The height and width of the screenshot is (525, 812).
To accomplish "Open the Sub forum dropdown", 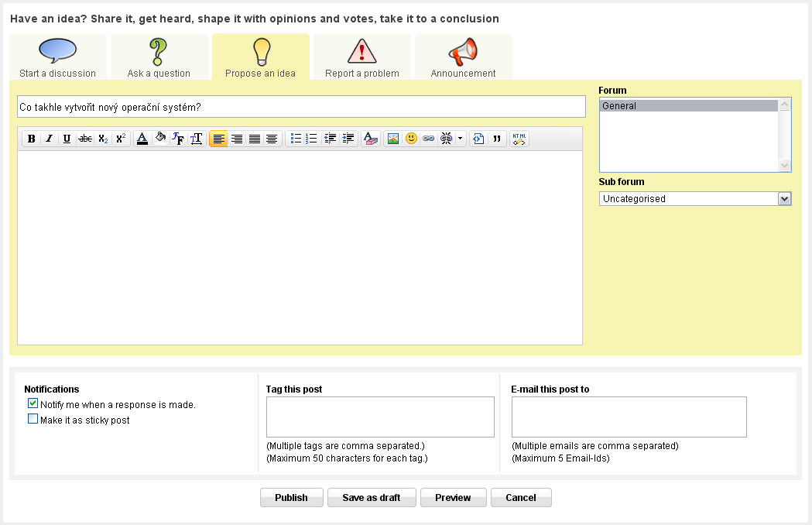I will pyautogui.click(x=695, y=198).
